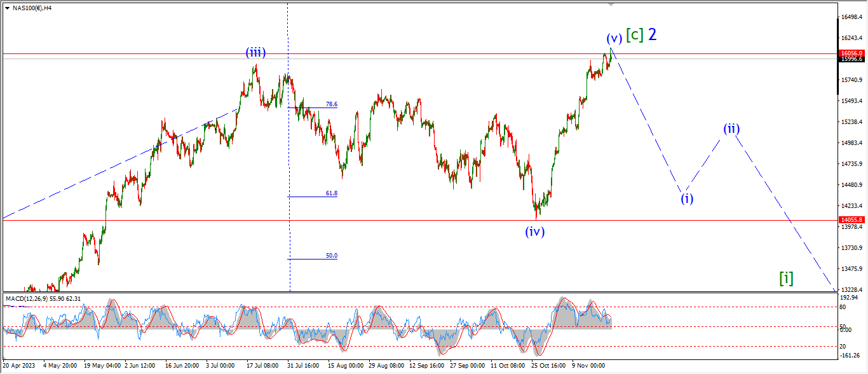The width and height of the screenshot is (868, 374).
Task: Click the 31 Jul 16:00 time axis label
Action: point(304,366)
